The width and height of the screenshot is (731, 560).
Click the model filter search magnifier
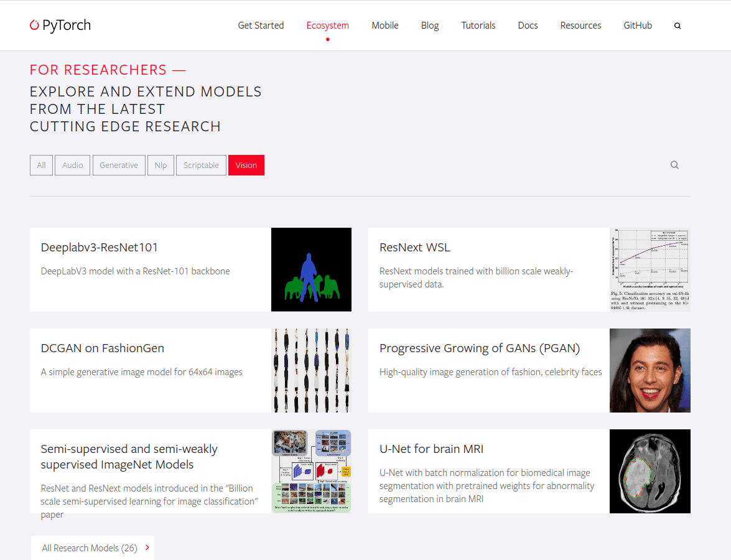(674, 165)
